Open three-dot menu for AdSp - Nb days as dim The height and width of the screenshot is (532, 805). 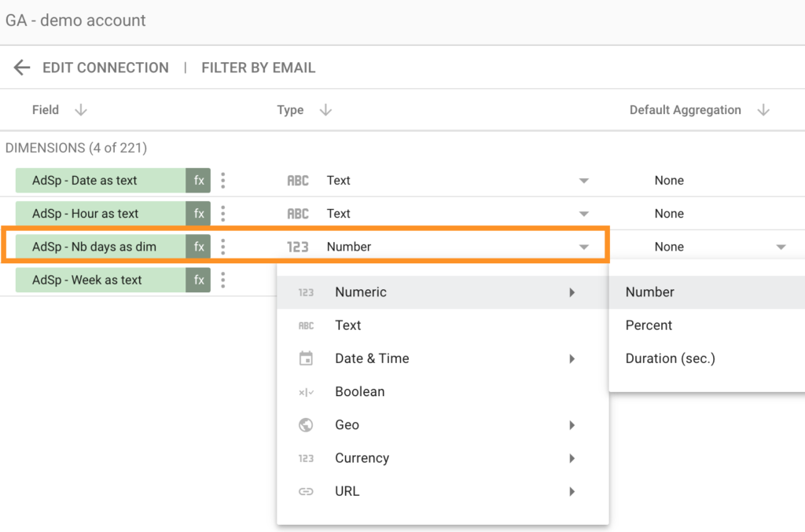tap(222, 247)
